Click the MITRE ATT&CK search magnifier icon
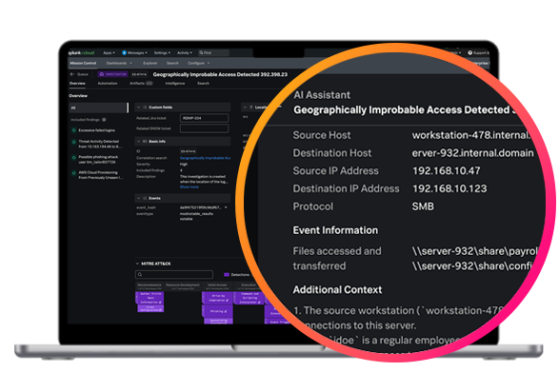Image resolution: width=559 pixels, height=392 pixels. [x=140, y=275]
